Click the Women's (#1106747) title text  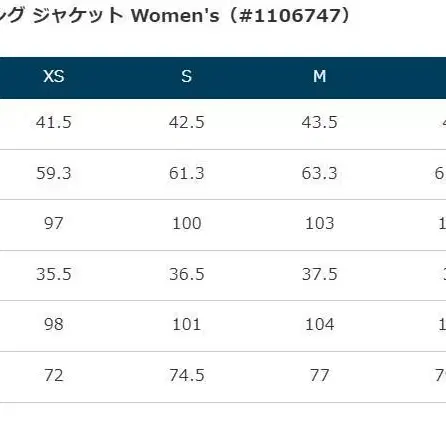pos(241,16)
